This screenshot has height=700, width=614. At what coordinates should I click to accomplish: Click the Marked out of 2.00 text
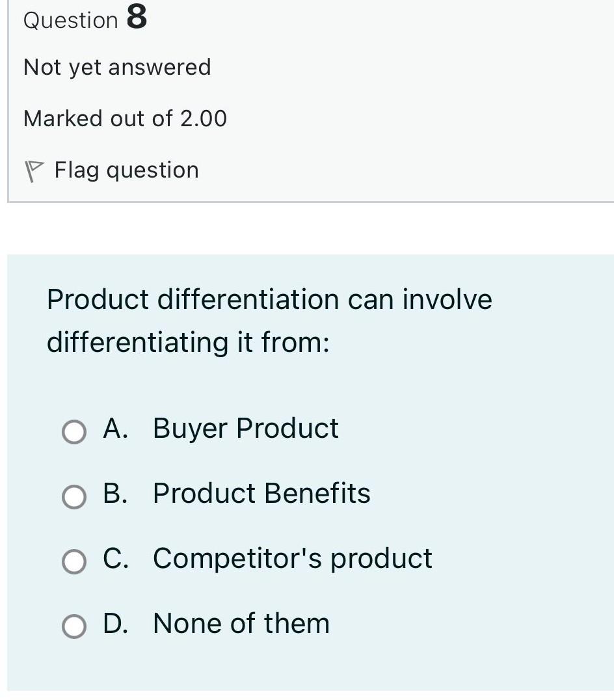pos(125,118)
